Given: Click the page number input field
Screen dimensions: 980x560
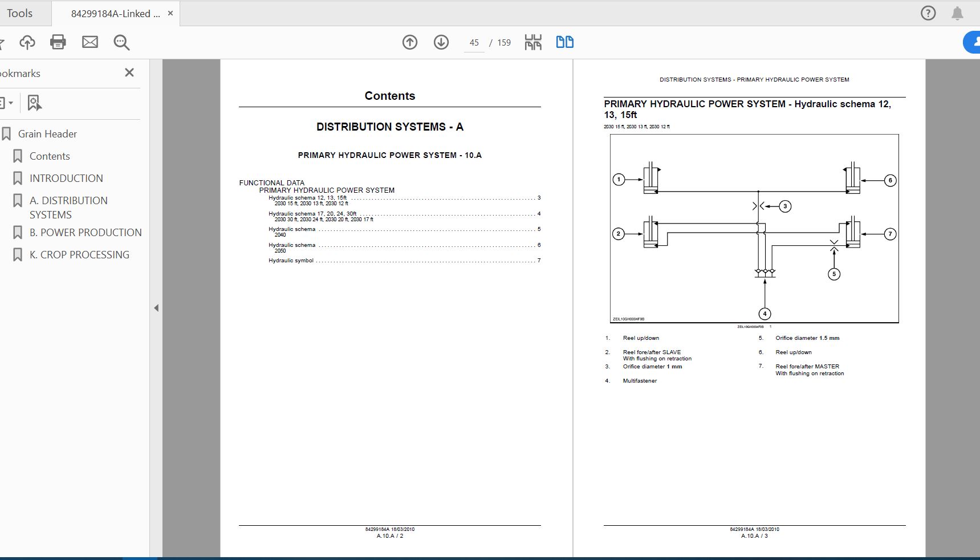Looking at the screenshot, I should click(473, 42).
